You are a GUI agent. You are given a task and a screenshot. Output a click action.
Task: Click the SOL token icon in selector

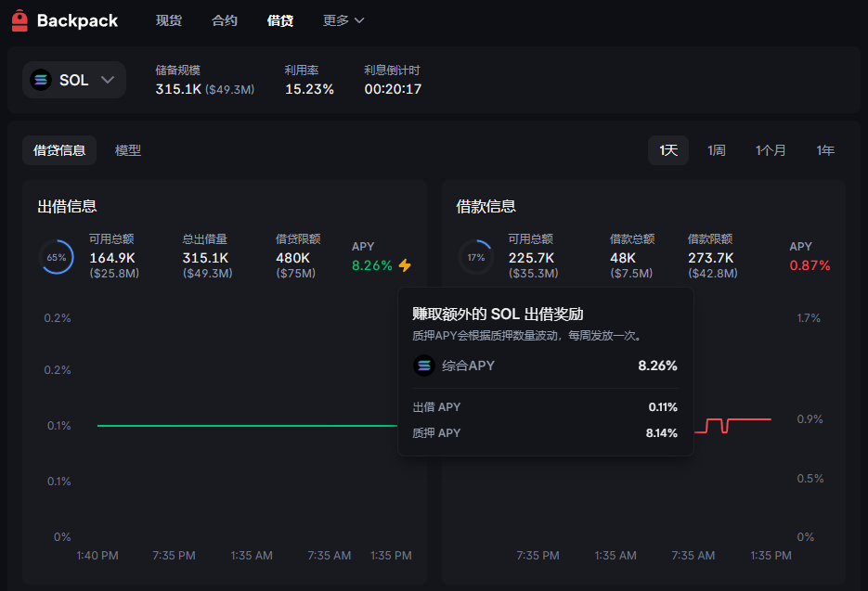(41, 80)
